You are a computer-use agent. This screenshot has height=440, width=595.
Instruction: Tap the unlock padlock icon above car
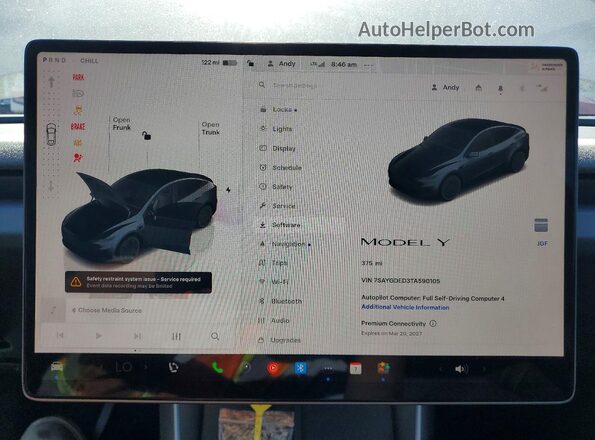(146, 135)
